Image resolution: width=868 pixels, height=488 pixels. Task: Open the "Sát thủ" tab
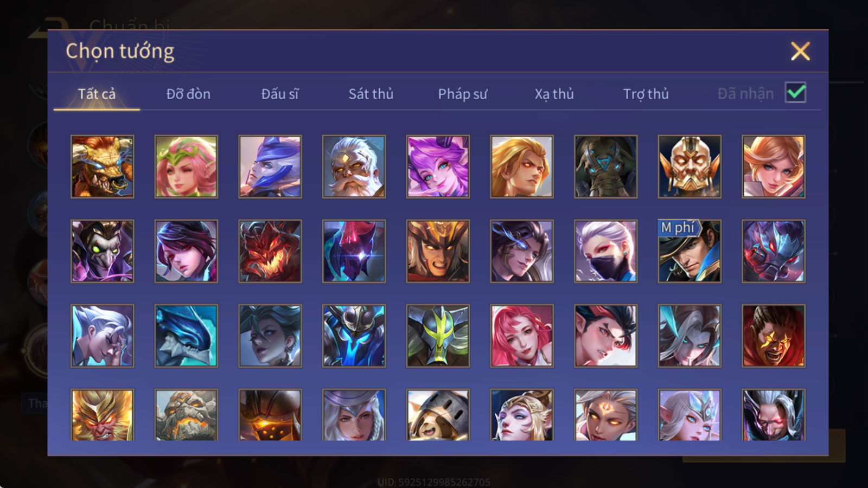click(x=371, y=94)
